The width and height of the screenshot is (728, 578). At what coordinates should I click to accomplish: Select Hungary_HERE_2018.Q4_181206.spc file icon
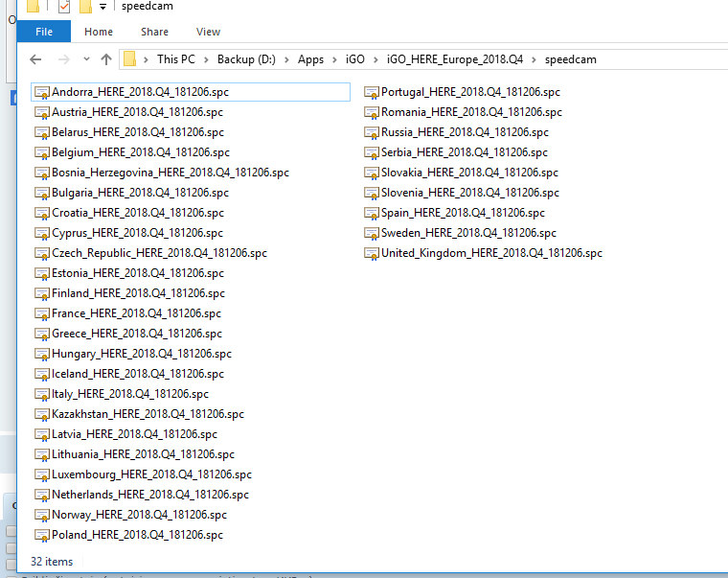[42, 354]
